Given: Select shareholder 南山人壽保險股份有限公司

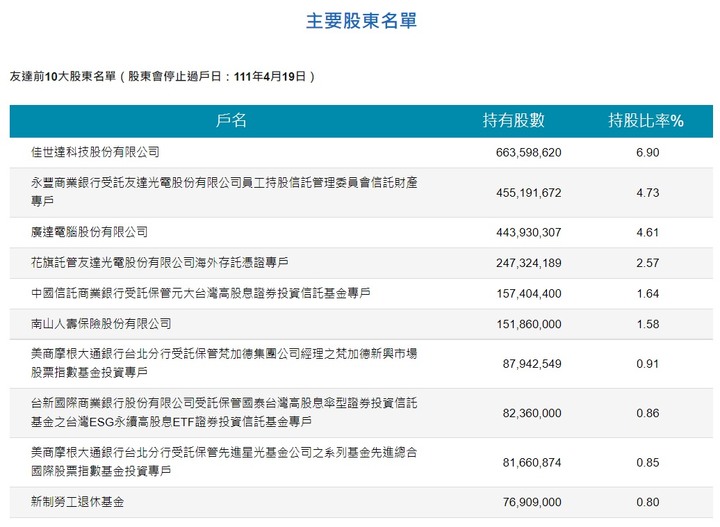Looking at the screenshot, I should coord(101,324).
